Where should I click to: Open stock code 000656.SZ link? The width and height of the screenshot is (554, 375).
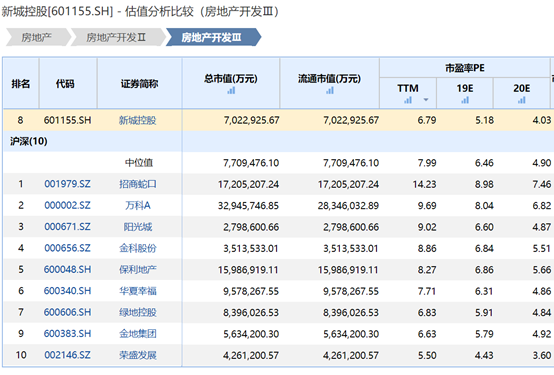67,248
